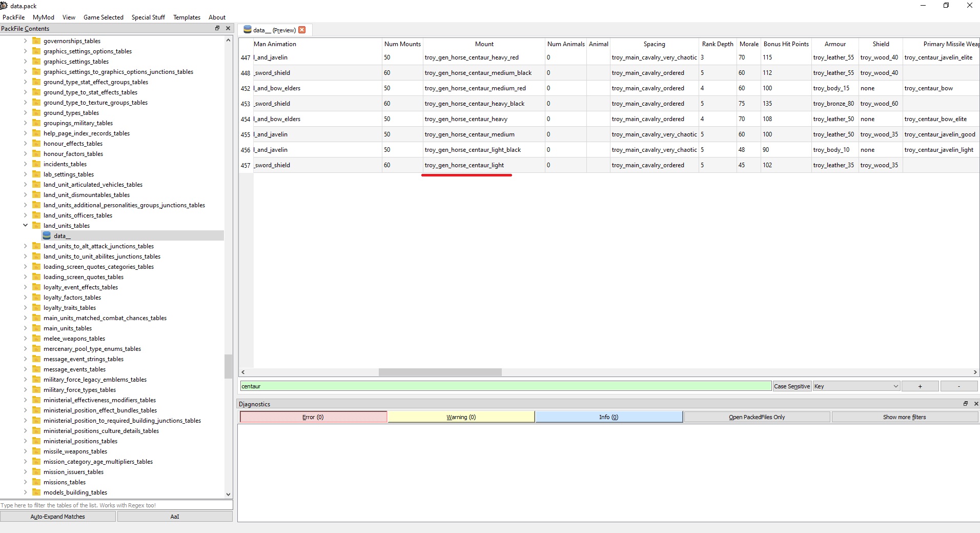Sort by the Mount column header
The image size is (980, 533).
pyautogui.click(x=484, y=44)
